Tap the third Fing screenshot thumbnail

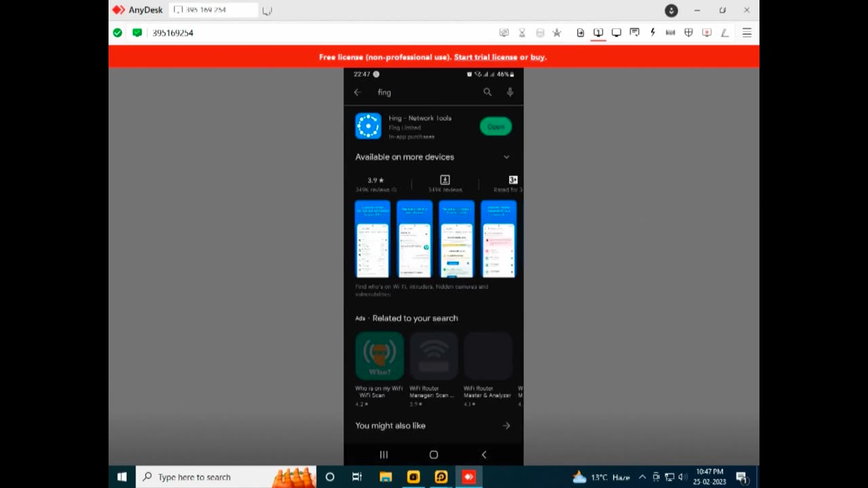coord(456,239)
